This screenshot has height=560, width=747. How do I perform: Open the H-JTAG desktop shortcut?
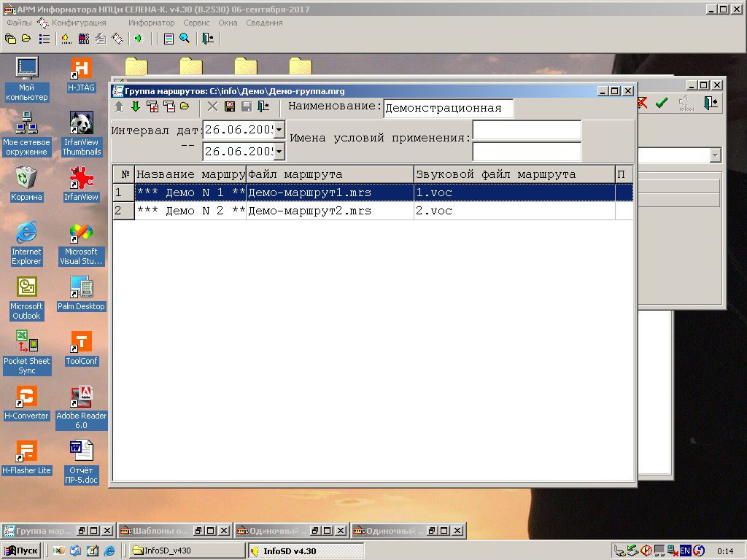[81, 75]
